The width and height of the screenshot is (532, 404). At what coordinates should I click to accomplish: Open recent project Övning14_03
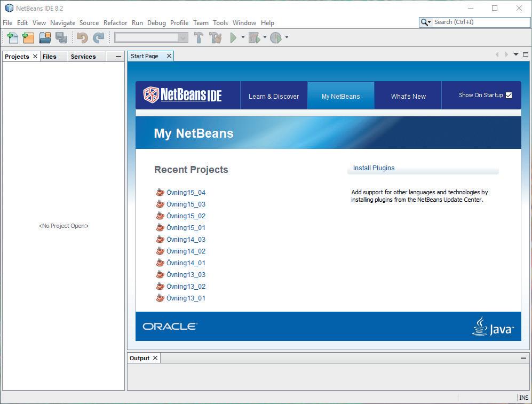[186, 240]
